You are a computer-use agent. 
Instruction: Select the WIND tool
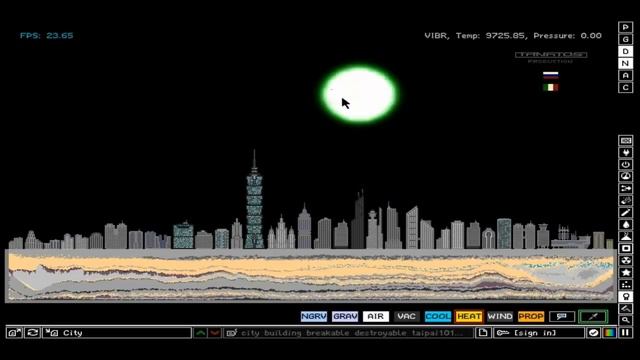tap(500, 316)
